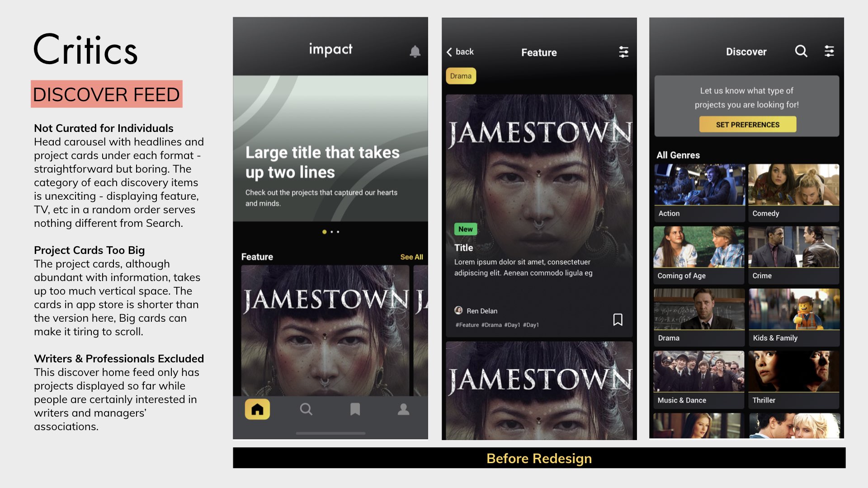Image resolution: width=868 pixels, height=488 pixels.
Task: Open the saved bookmarks tab in bottom navigation
Action: click(x=355, y=409)
